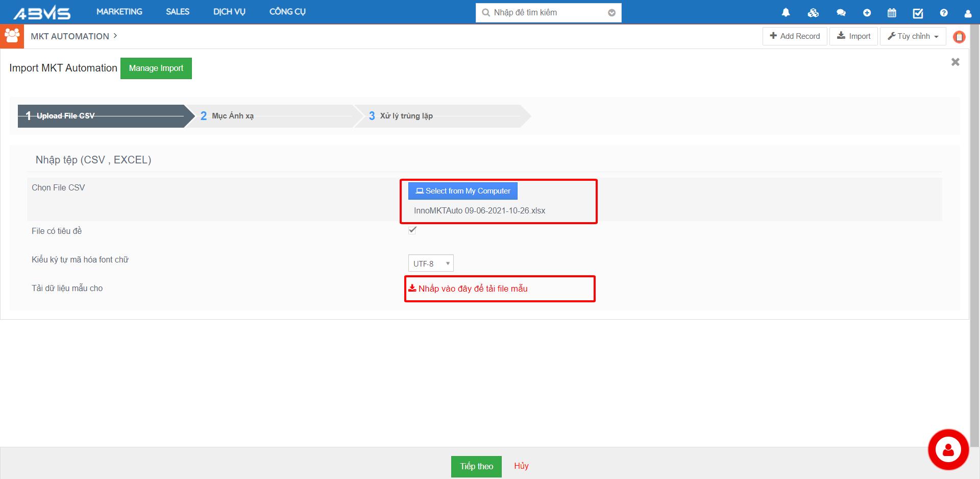Open the user profile icon
Screen dimensions: 980x479
click(968, 13)
